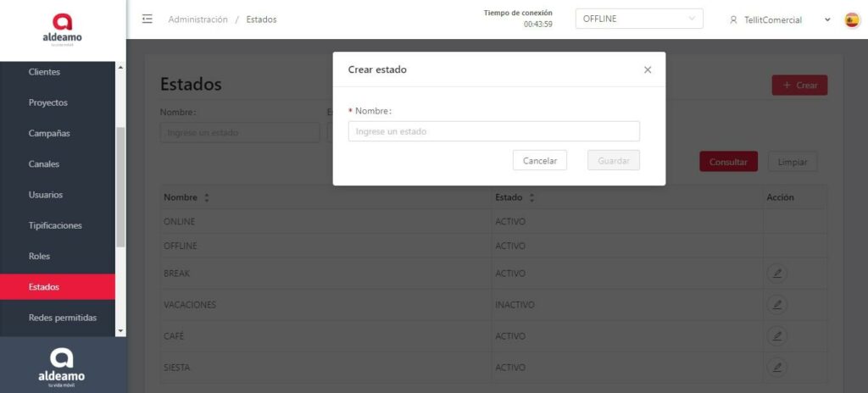Click the Aldeamo logo at top left

tap(63, 30)
